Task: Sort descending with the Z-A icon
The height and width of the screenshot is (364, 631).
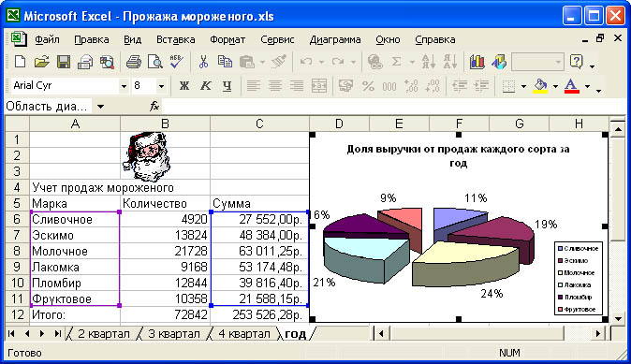Action: pyautogui.click(x=450, y=62)
